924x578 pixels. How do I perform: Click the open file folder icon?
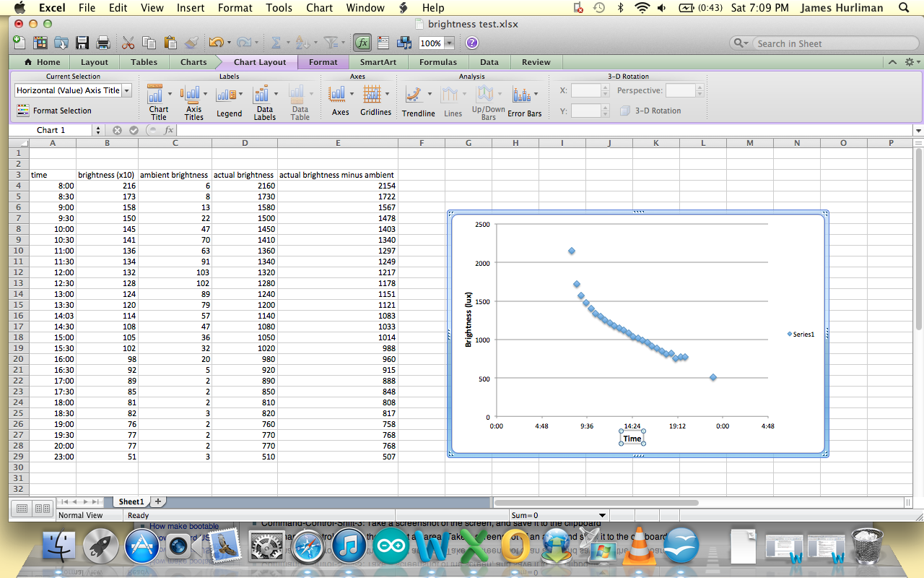(61, 43)
